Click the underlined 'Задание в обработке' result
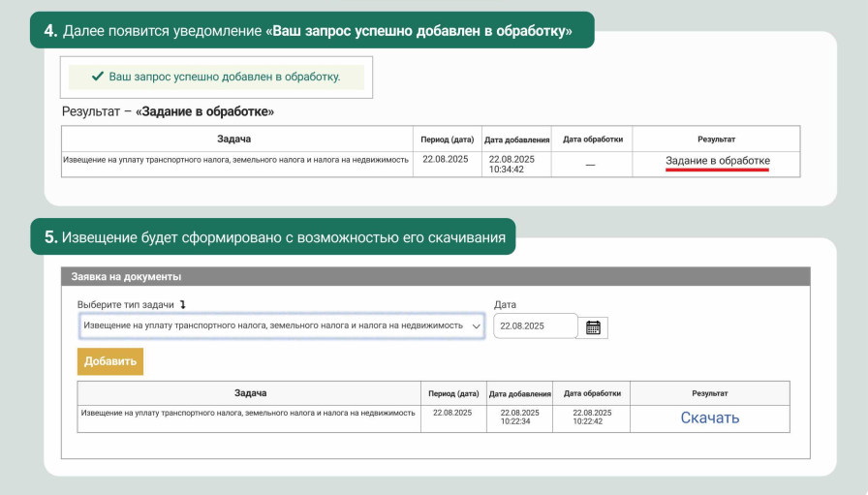868x495 pixels. coord(717,161)
